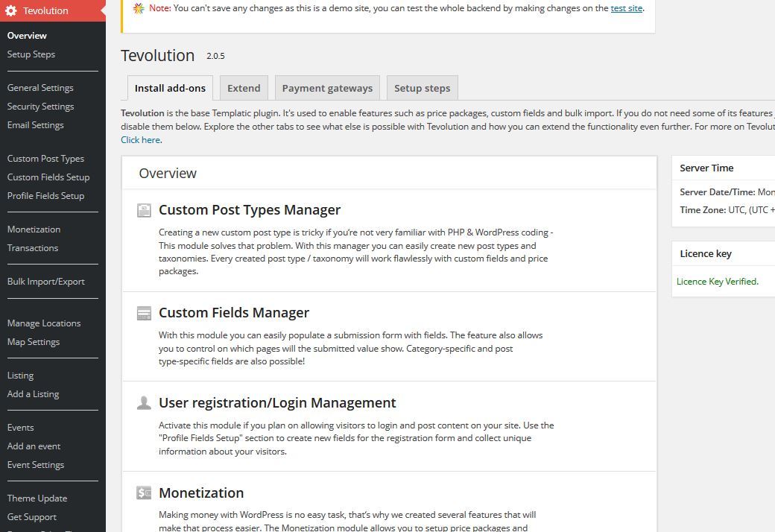
Task: Select Monetization in the sidebar
Action: tap(34, 229)
